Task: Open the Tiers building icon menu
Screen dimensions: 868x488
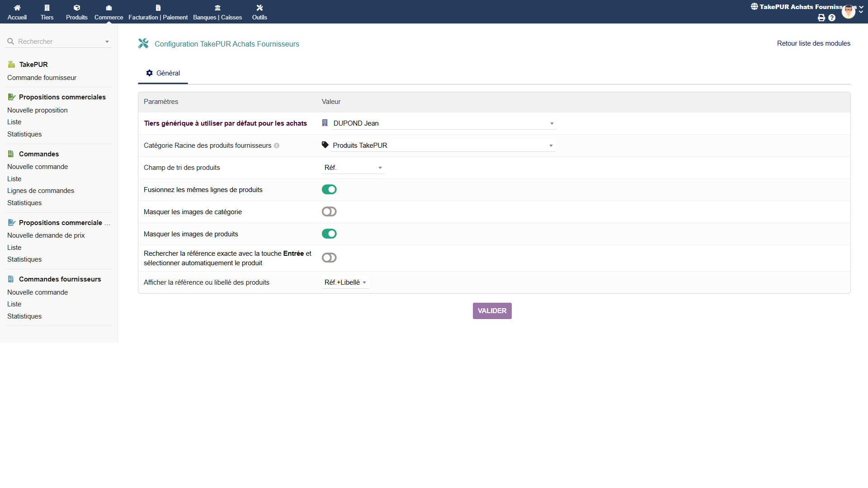Action: coord(47,8)
